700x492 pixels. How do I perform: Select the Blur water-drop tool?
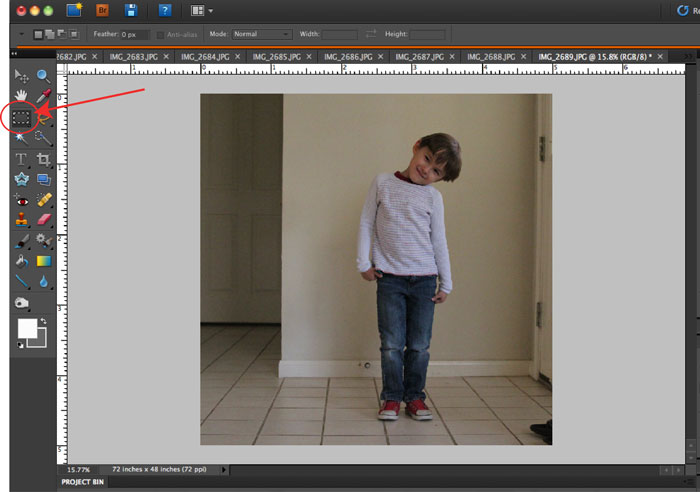pos(43,281)
